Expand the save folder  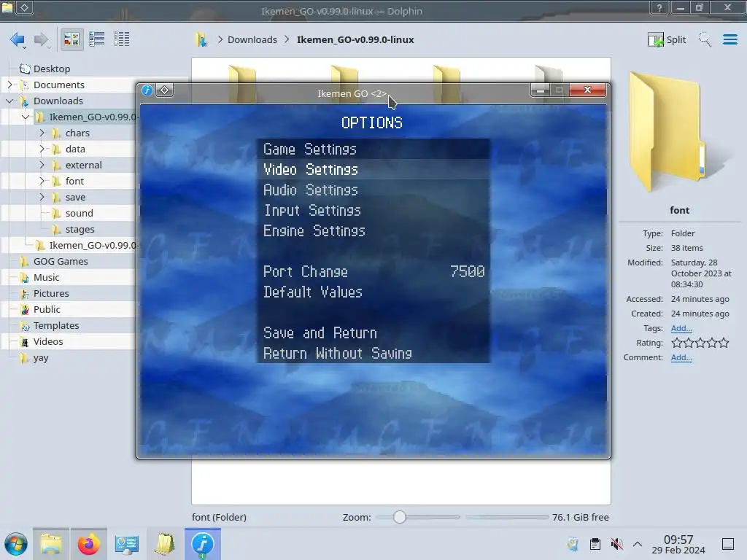coord(42,197)
